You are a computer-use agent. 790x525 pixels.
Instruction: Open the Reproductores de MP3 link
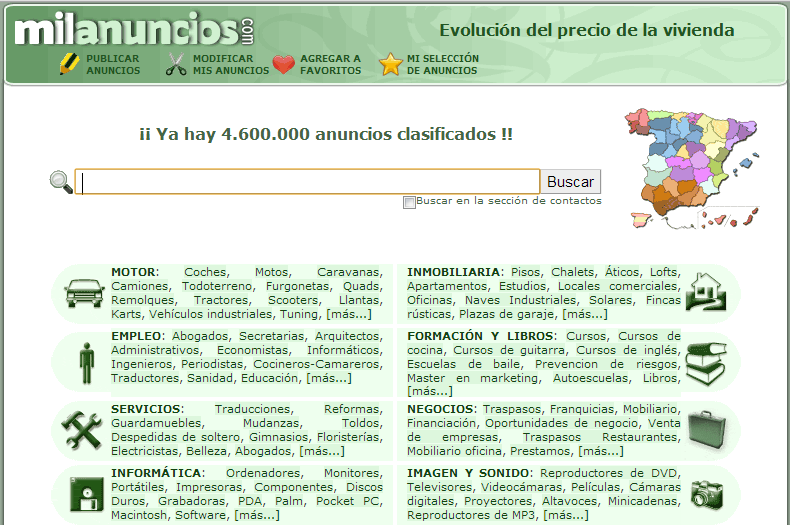(x=472, y=515)
